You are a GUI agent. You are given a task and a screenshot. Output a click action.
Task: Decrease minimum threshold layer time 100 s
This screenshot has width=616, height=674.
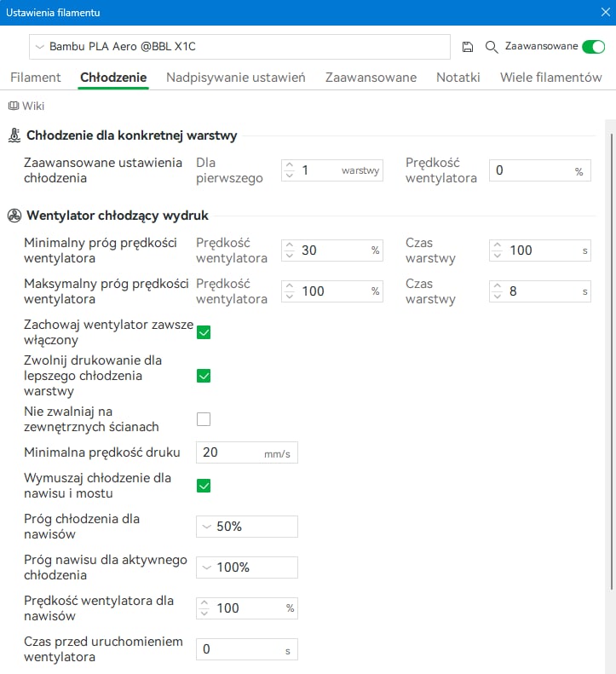coord(498,255)
